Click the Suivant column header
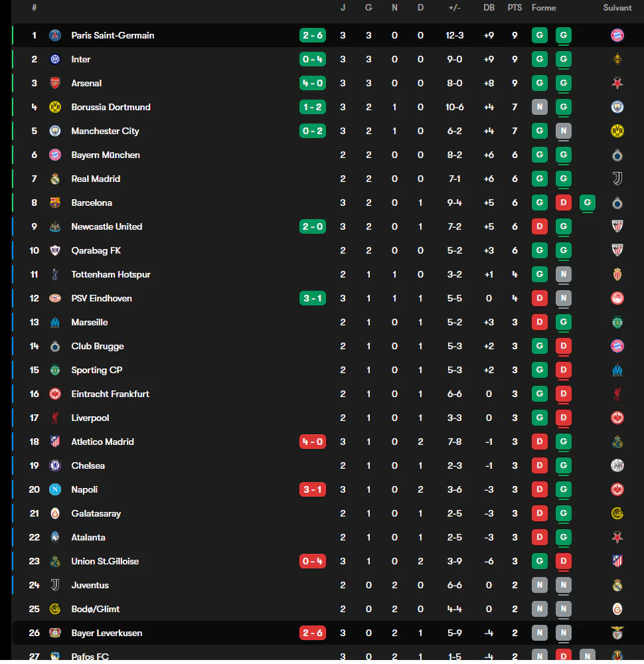The height and width of the screenshot is (664, 644). tap(617, 7)
